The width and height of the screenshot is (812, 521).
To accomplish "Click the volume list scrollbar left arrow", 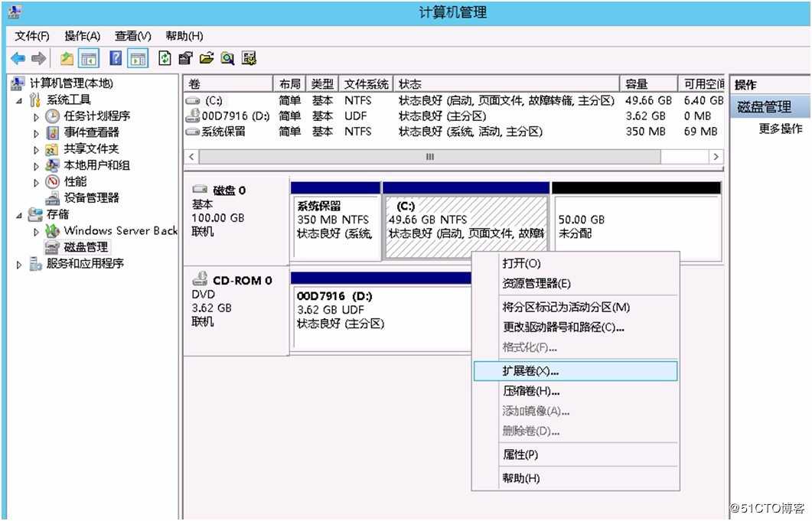I will [191, 156].
